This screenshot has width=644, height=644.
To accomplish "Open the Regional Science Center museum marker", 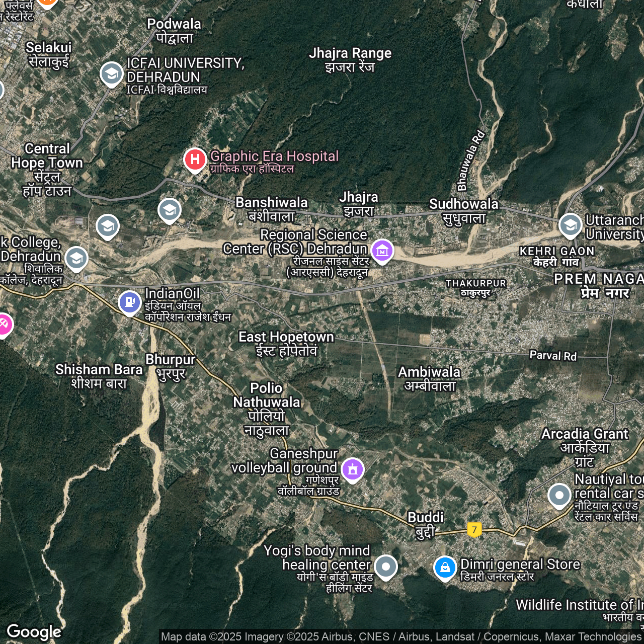I will (x=382, y=250).
